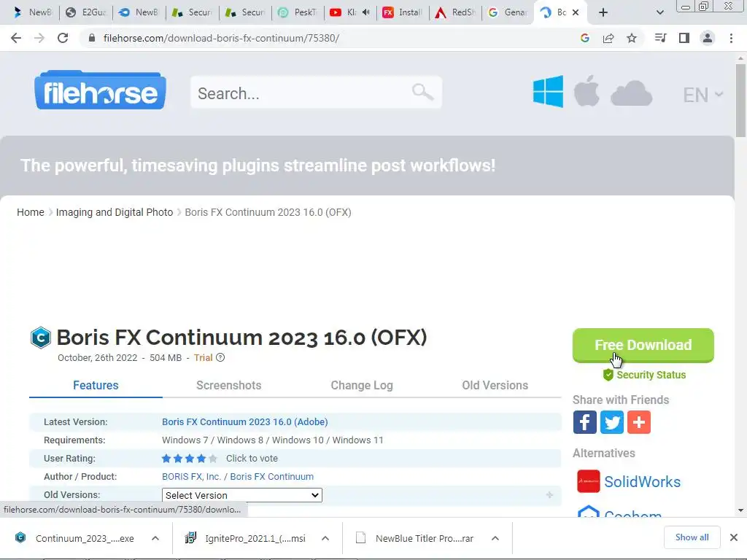
Task: Bookmark this page with star icon
Action: (x=632, y=38)
